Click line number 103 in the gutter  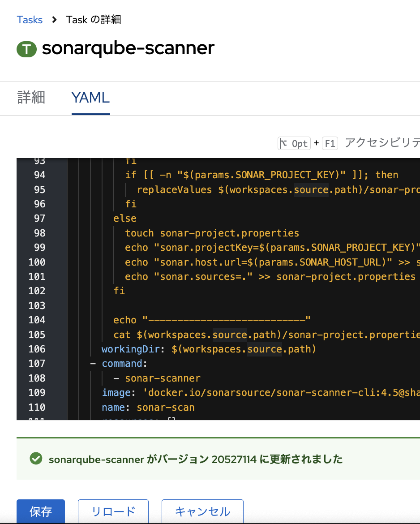point(37,305)
